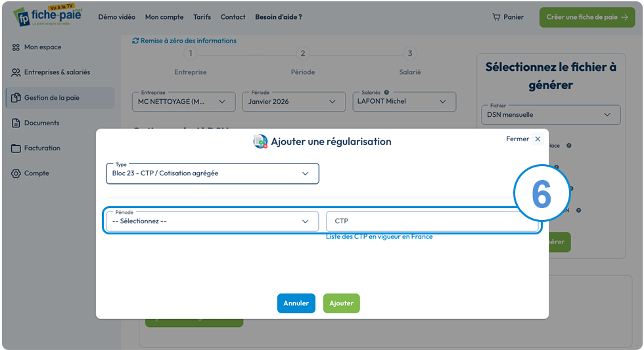Click the arrow in Créer une fiche de paie
Screen dimensions: 644x350
point(624,17)
